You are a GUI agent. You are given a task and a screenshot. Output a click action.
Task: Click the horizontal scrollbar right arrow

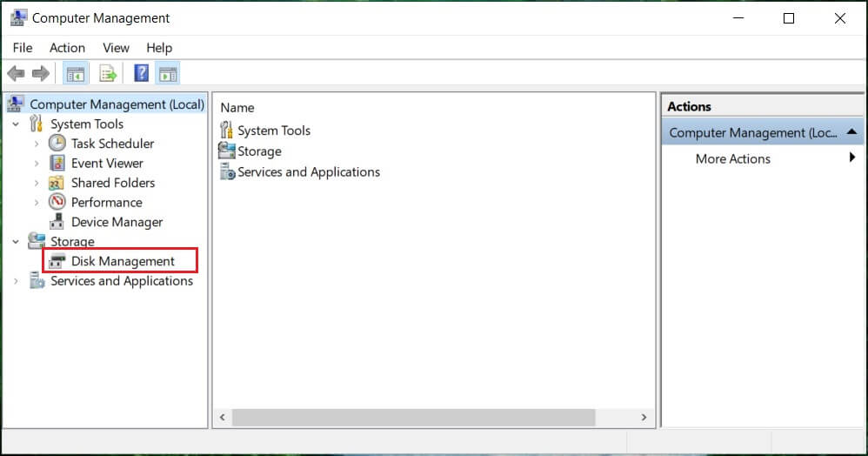pos(644,418)
